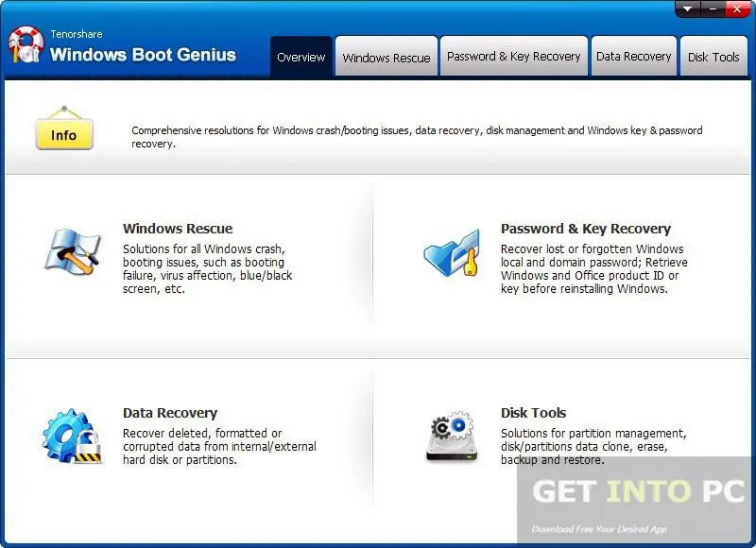Select the Password & Key Recovery tab
Image resolution: width=756 pixels, height=548 pixels.
[x=514, y=57]
